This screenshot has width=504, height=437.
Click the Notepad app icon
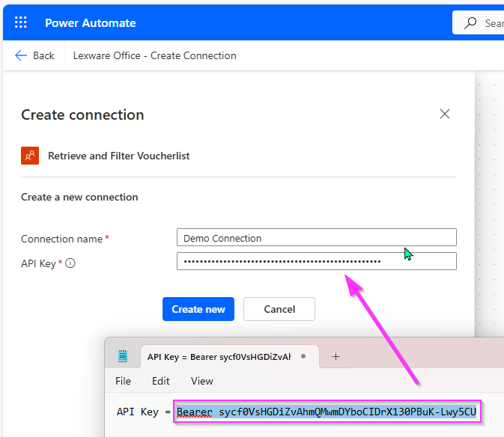tap(123, 356)
